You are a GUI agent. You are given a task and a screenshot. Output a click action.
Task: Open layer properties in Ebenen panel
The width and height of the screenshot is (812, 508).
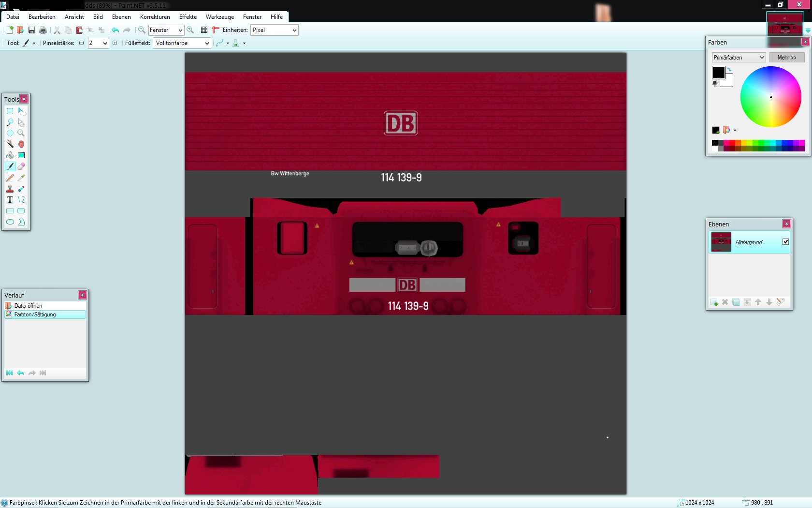point(780,302)
